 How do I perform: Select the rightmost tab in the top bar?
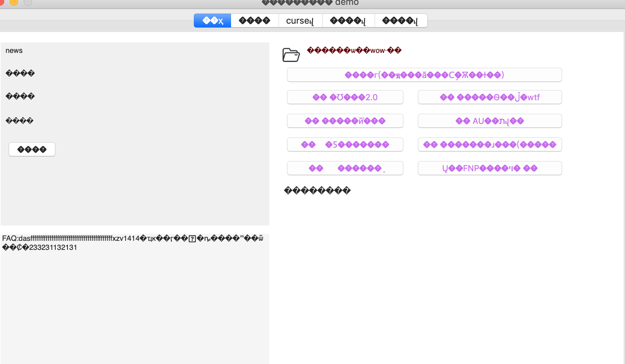(401, 20)
